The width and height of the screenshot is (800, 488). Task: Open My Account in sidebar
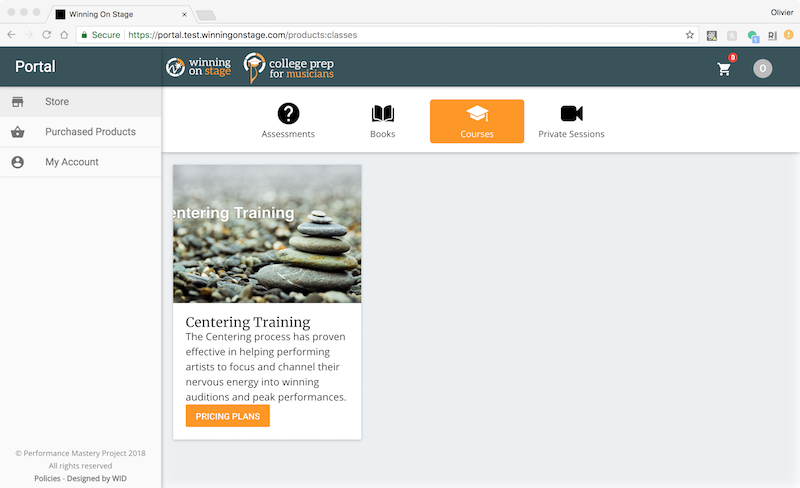pyautogui.click(x=81, y=162)
